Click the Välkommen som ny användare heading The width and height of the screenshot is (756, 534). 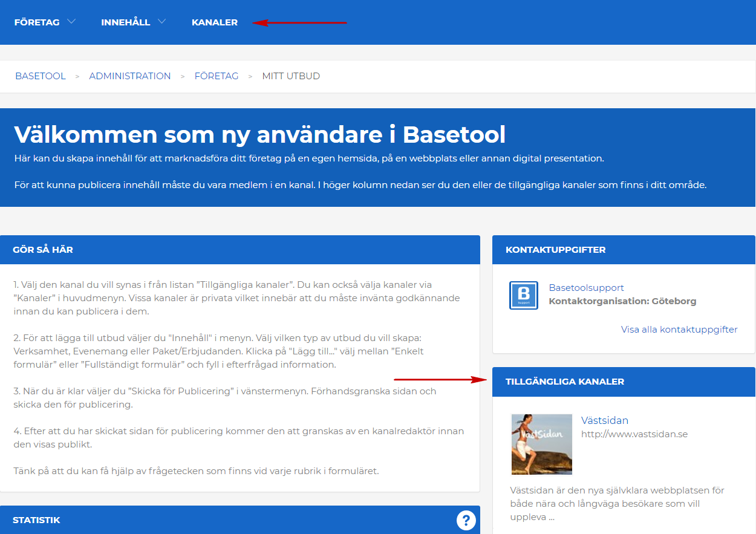[259, 134]
